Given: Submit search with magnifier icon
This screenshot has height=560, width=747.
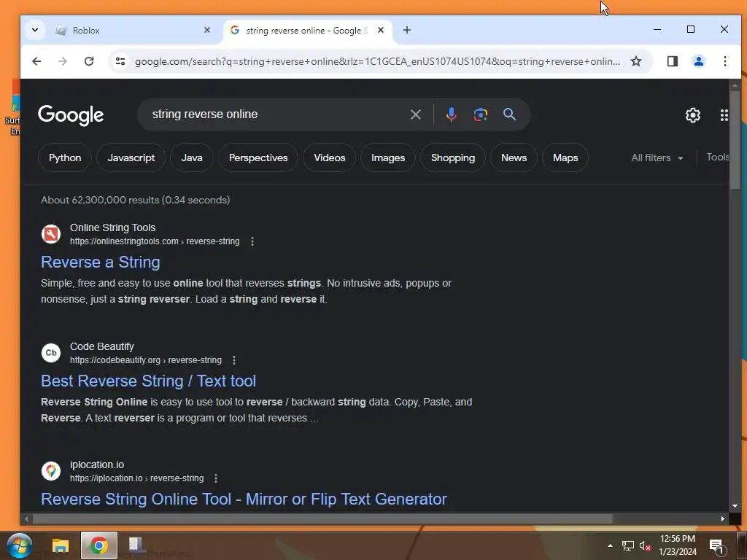Looking at the screenshot, I should 509,114.
